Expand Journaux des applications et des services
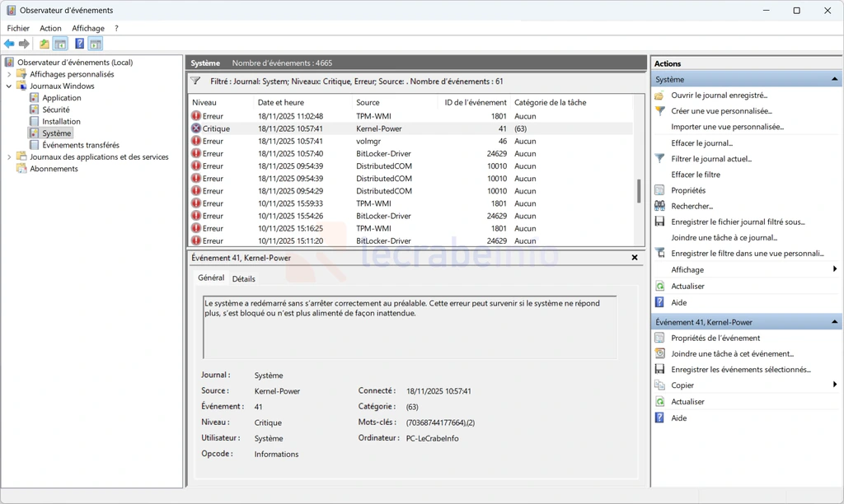The width and height of the screenshot is (844, 504). click(9, 157)
